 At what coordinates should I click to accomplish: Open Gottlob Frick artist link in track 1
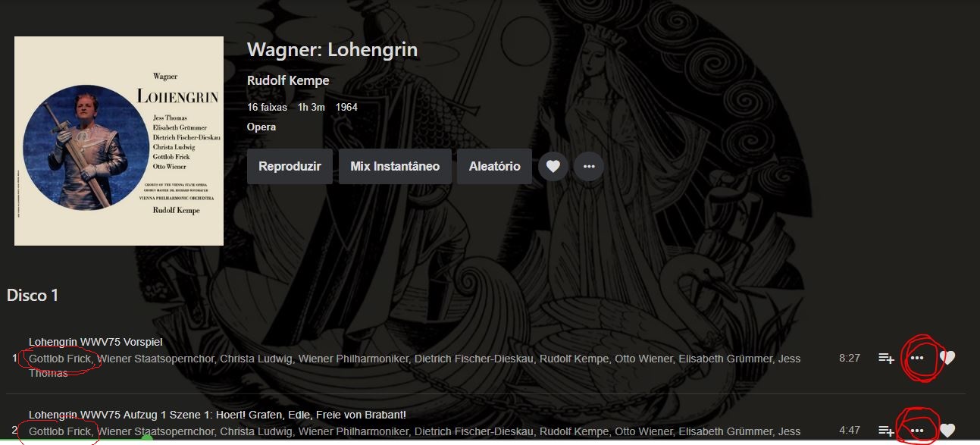61,359
